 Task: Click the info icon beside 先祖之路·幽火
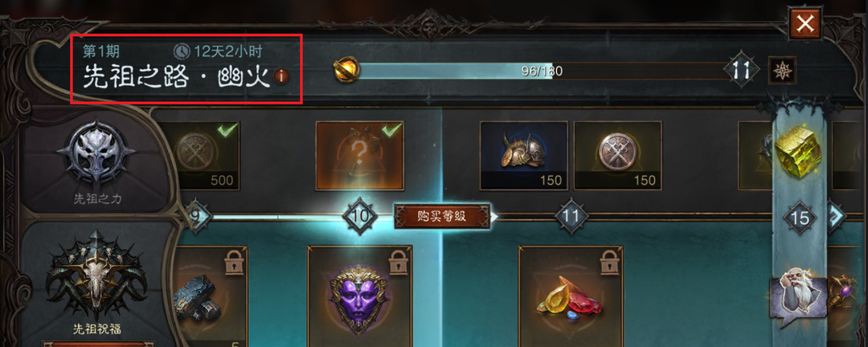click(282, 77)
